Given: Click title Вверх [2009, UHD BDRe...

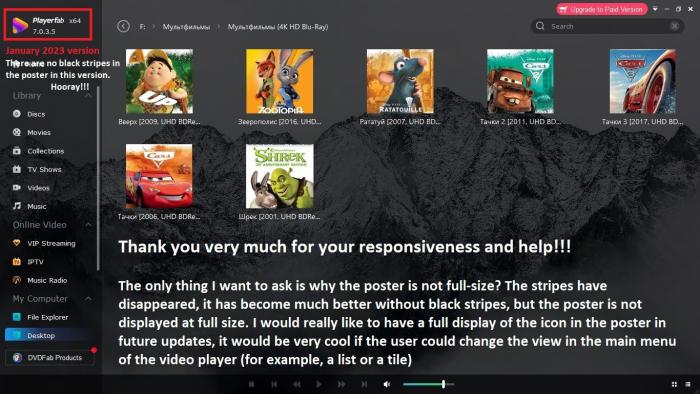Looking at the screenshot, I should 159,121.
